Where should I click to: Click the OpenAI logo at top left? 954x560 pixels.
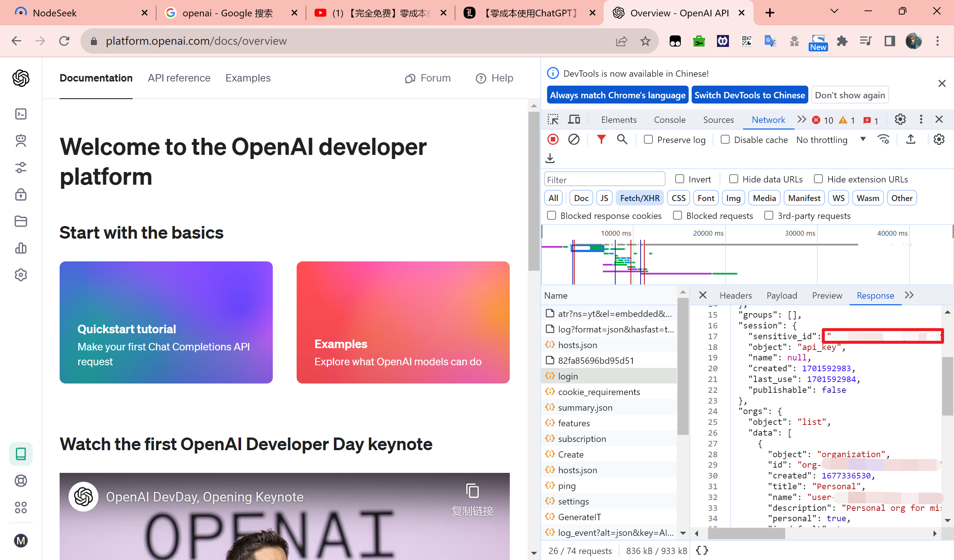coord(21,78)
